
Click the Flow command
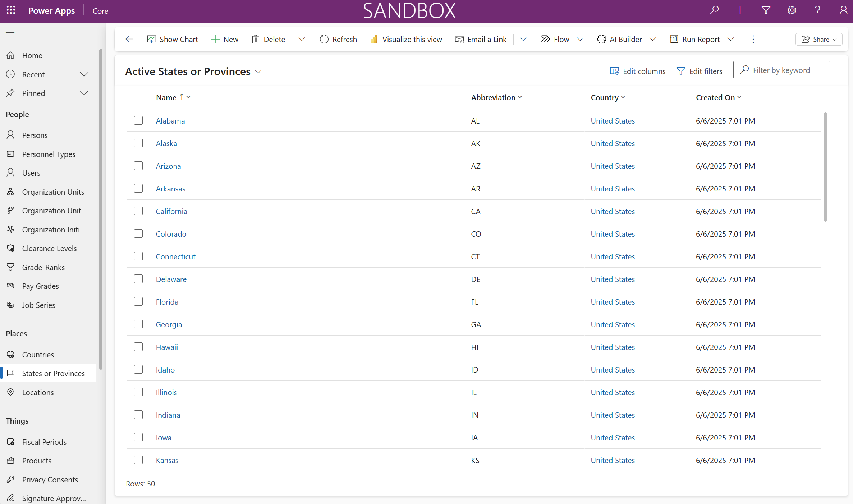(555, 39)
